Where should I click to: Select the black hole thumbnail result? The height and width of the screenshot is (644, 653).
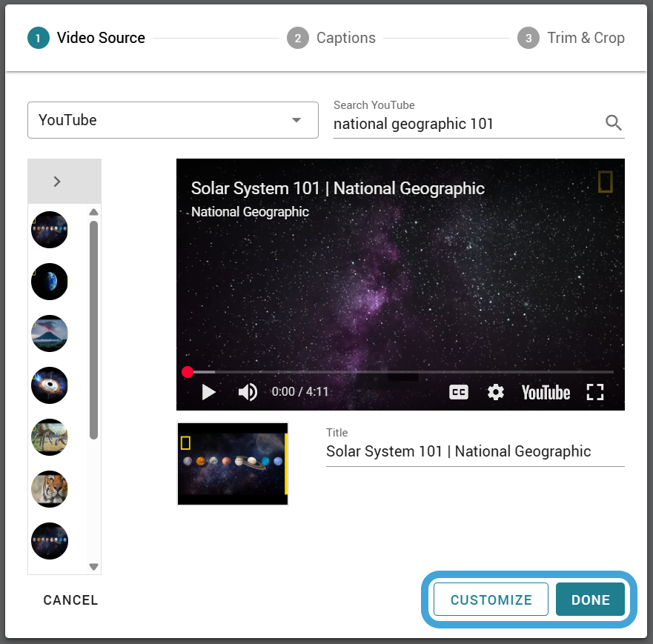pyautogui.click(x=50, y=385)
